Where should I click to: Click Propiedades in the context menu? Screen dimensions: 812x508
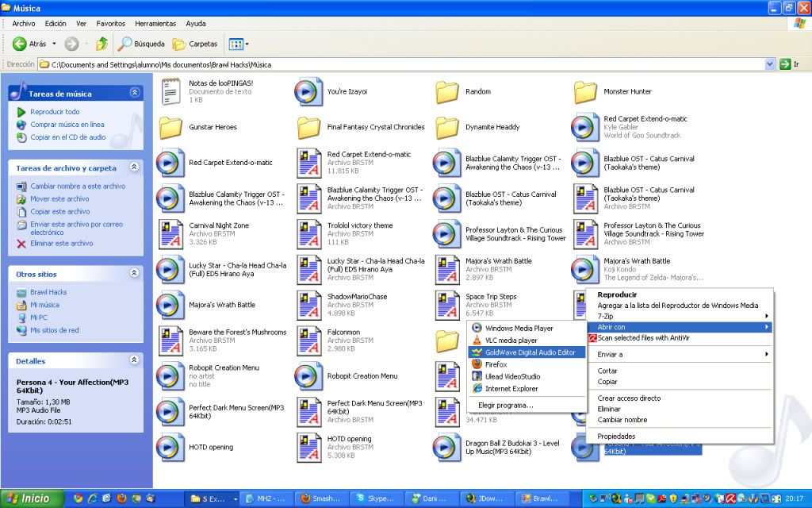616,436
